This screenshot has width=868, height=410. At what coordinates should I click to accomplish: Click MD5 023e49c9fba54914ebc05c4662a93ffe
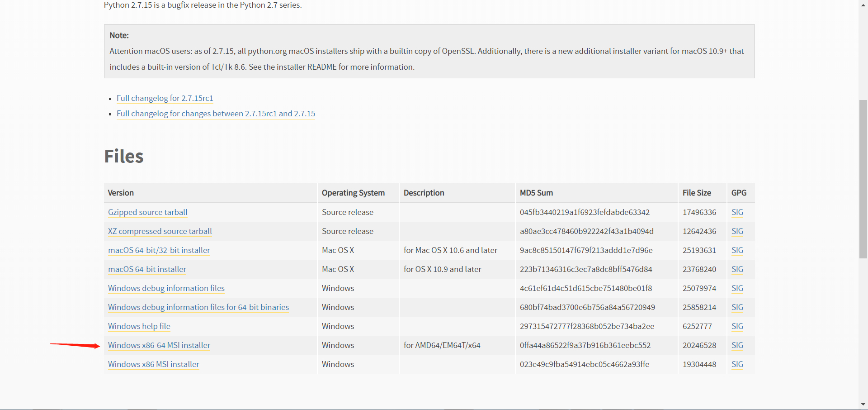(x=585, y=364)
